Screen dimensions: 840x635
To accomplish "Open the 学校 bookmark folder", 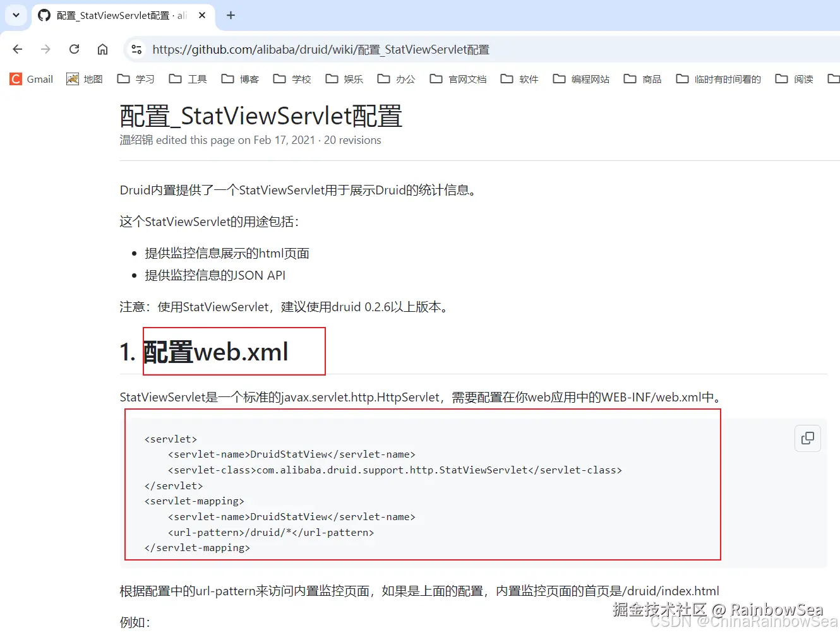I will (x=292, y=79).
